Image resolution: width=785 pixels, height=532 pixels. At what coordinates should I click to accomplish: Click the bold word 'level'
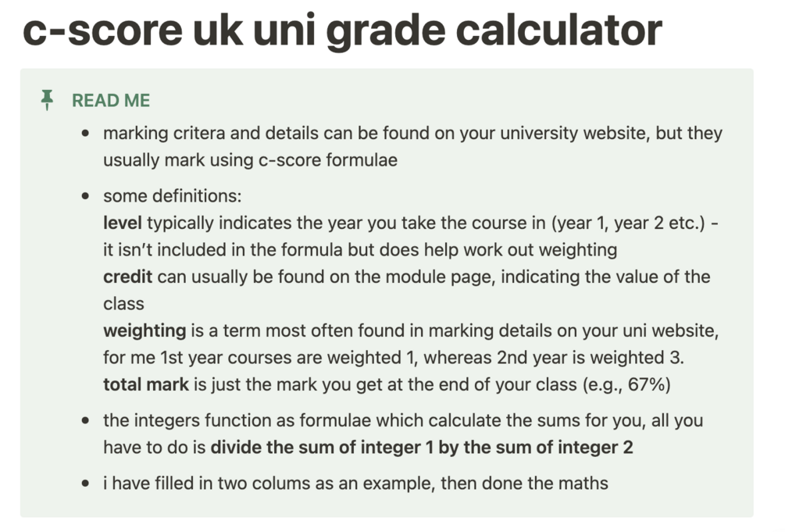pos(122,223)
